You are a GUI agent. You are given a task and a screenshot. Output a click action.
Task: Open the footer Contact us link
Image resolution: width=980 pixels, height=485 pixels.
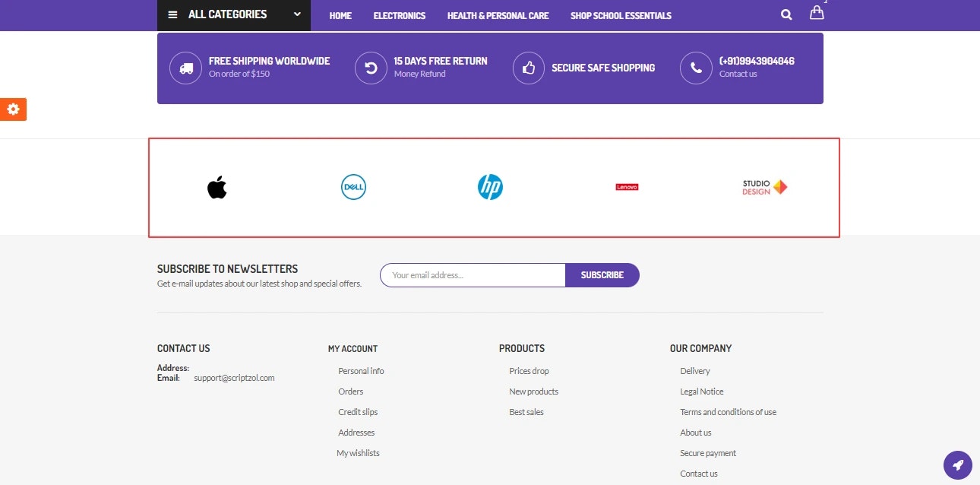coord(699,474)
